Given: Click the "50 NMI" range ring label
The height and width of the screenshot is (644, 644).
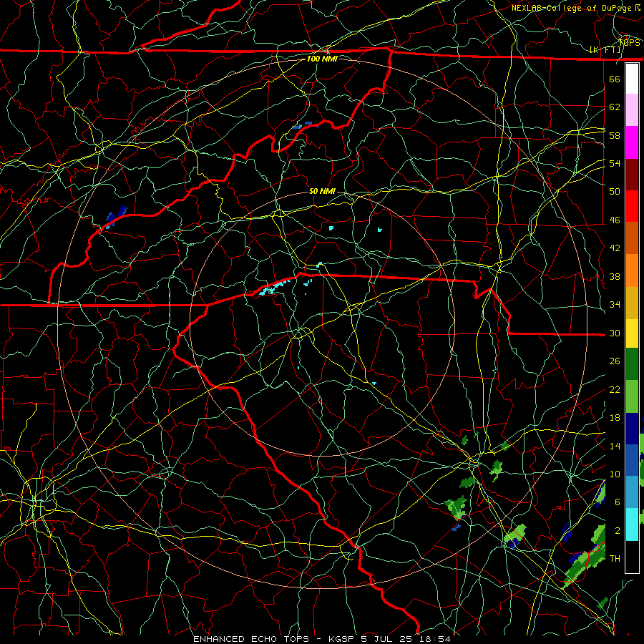Looking at the screenshot, I should pyautogui.click(x=322, y=191).
